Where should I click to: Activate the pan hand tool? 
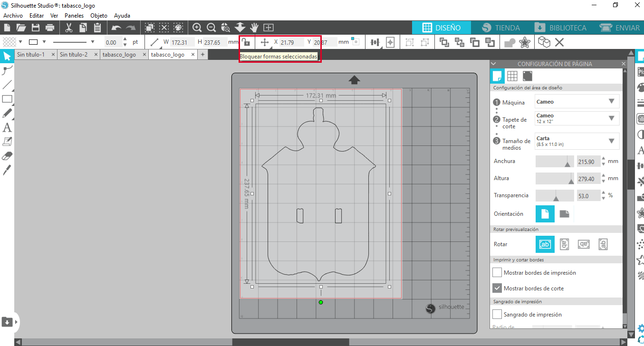(254, 28)
